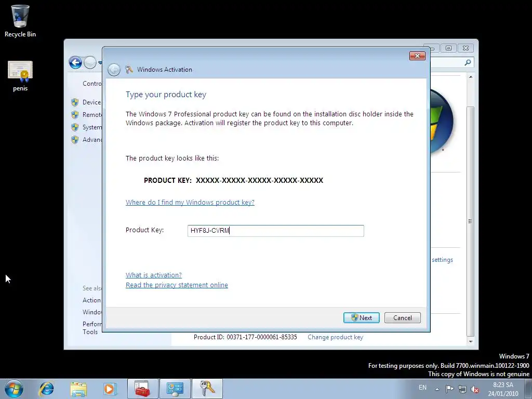
Task: Open Windows Explorer from taskbar
Action: [x=78, y=389]
